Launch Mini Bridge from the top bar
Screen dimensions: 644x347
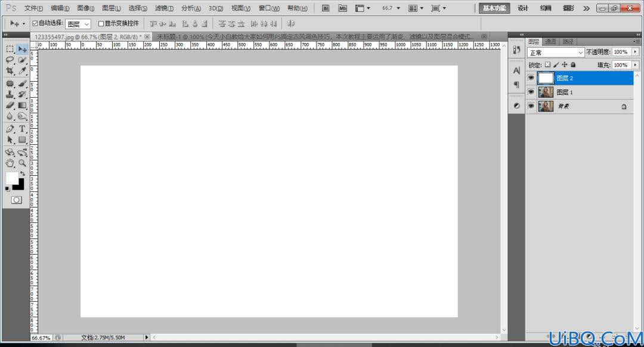click(x=342, y=8)
